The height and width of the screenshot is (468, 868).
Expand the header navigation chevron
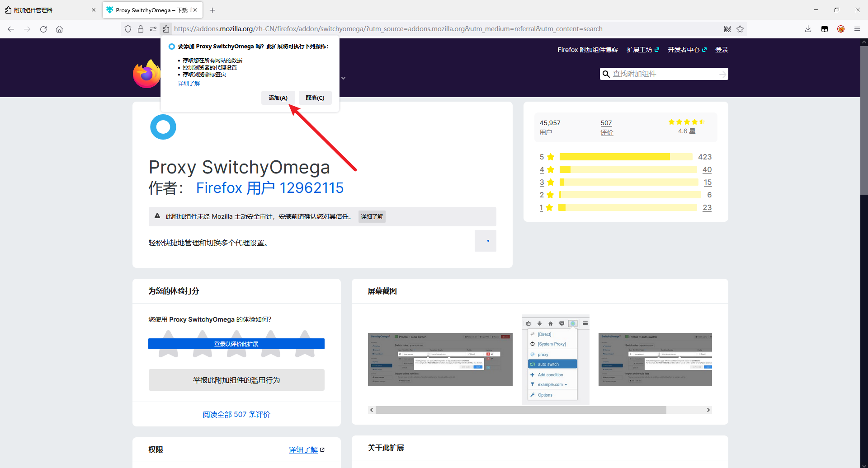(x=344, y=78)
